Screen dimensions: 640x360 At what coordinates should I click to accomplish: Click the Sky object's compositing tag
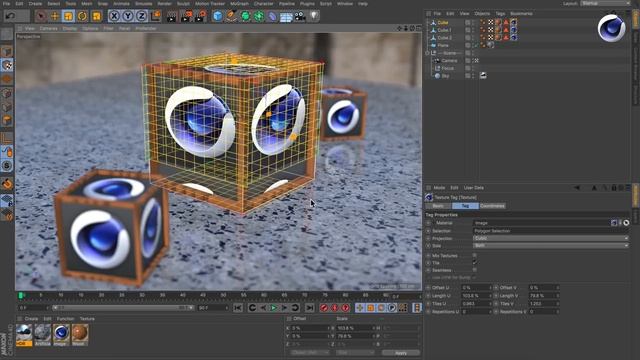(x=483, y=76)
